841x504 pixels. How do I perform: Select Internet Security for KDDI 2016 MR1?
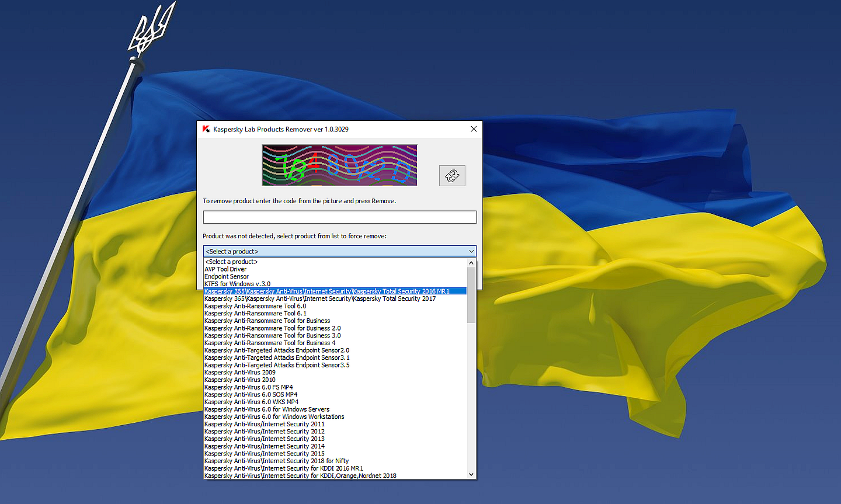coord(335,468)
